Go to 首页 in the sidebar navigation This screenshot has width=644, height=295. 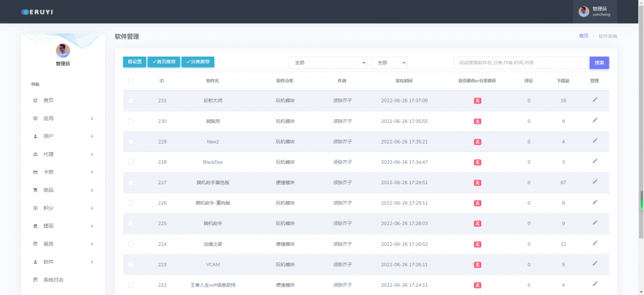48,100
